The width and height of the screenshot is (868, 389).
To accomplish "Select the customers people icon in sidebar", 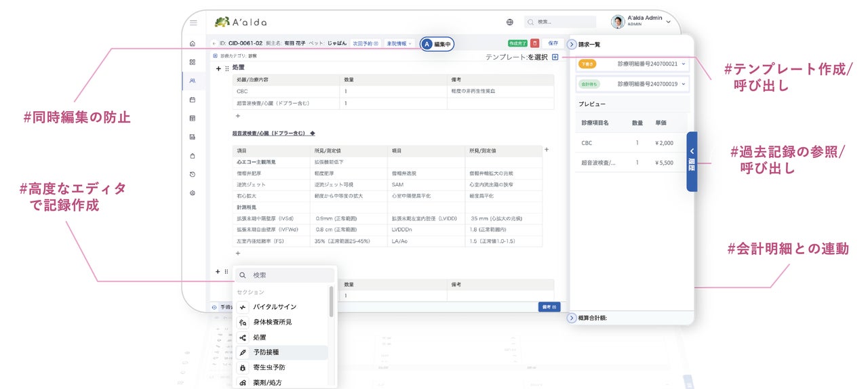I will pos(193,81).
